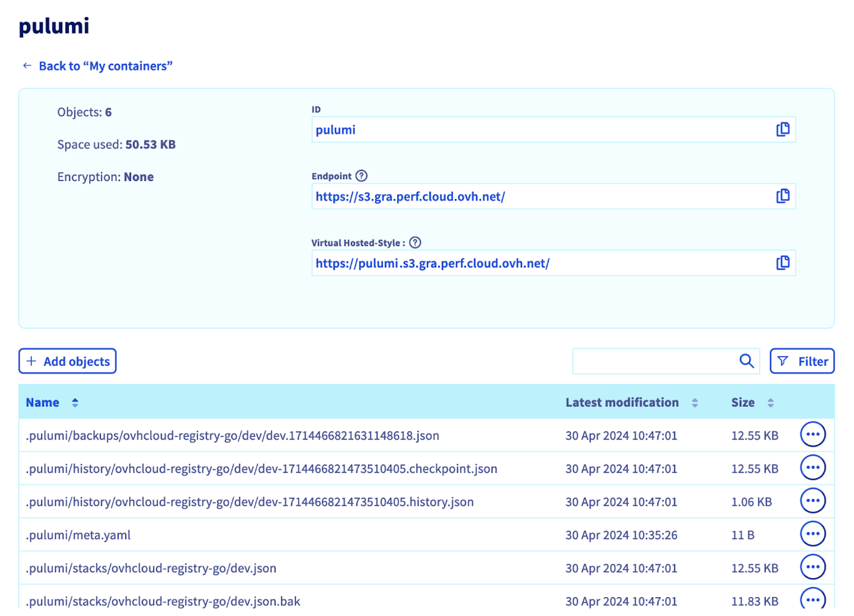Open actions menu for the checkpoint.json object
Viewport: 854px width, 616px height.
click(x=813, y=467)
